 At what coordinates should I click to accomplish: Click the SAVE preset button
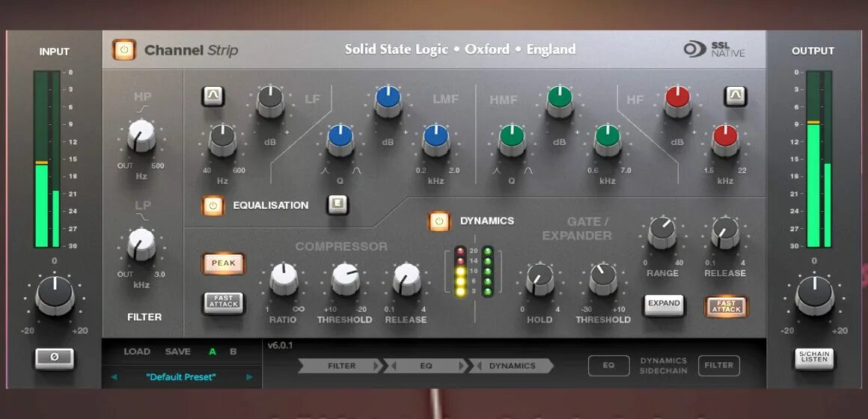point(177,352)
